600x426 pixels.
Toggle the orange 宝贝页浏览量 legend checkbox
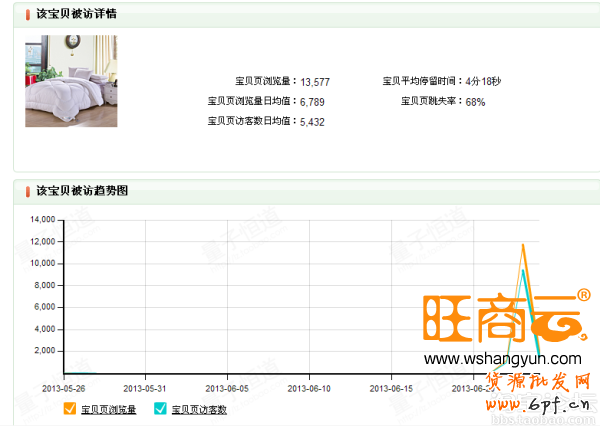coord(69,408)
